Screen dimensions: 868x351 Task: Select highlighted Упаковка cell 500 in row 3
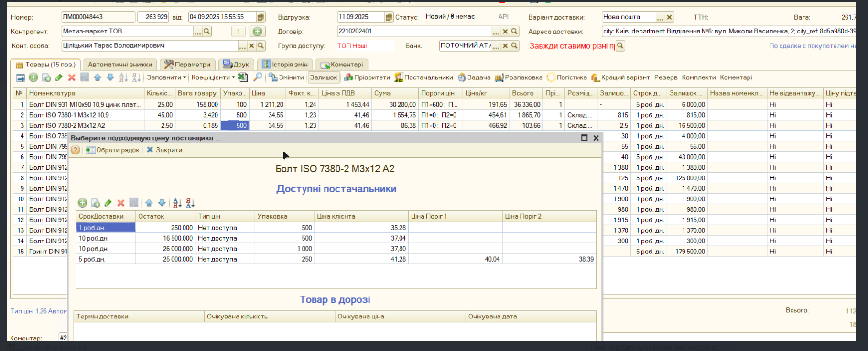pos(235,126)
